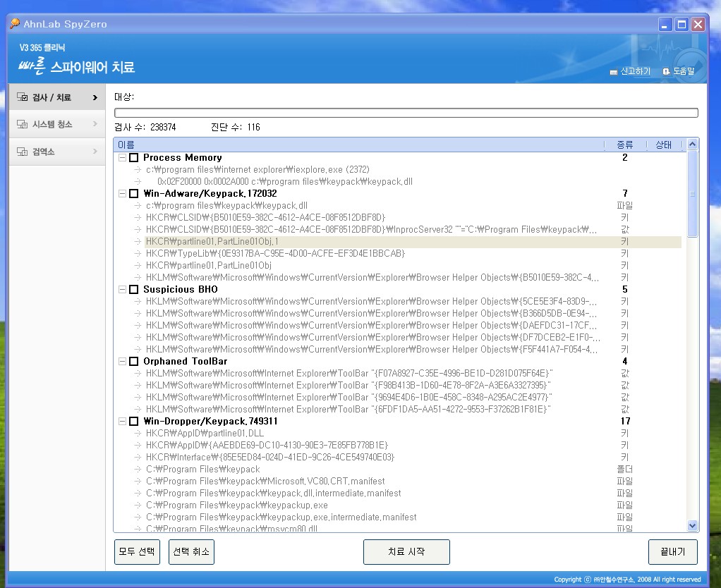Click the 진단 수: 116 detection count
Viewport: 721px width, 588px height.
coord(236,127)
